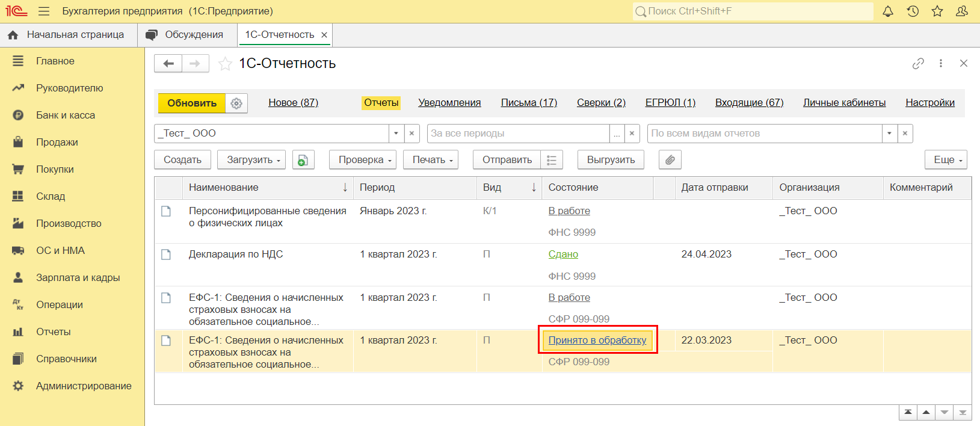Open favorites star in top bar
The image size is (980, 426).
tap(937, 11)
